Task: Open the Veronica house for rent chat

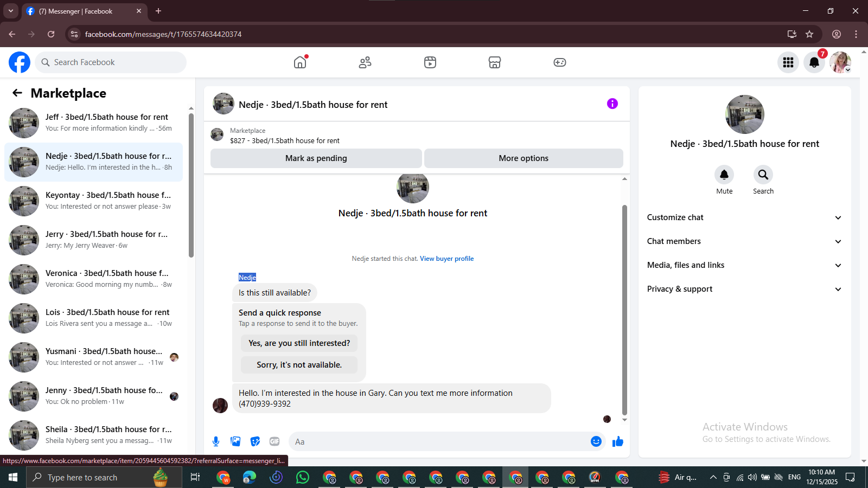Action: point(93,279)
